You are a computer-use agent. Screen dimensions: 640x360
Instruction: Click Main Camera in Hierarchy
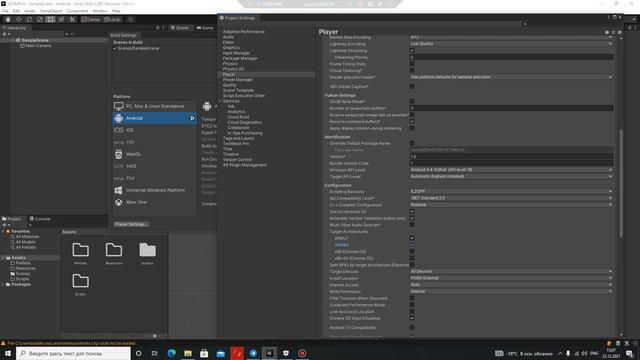click(x=38, y=46)
